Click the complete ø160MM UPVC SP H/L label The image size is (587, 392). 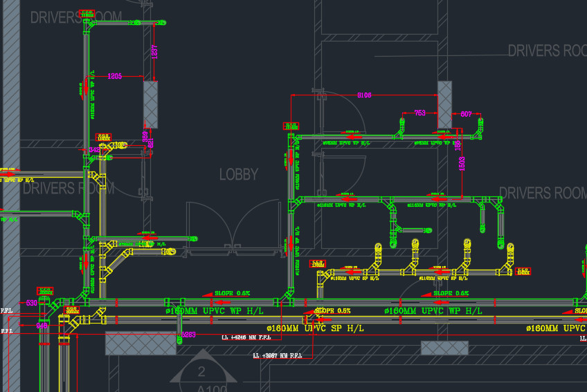click(x=315, y=328)
